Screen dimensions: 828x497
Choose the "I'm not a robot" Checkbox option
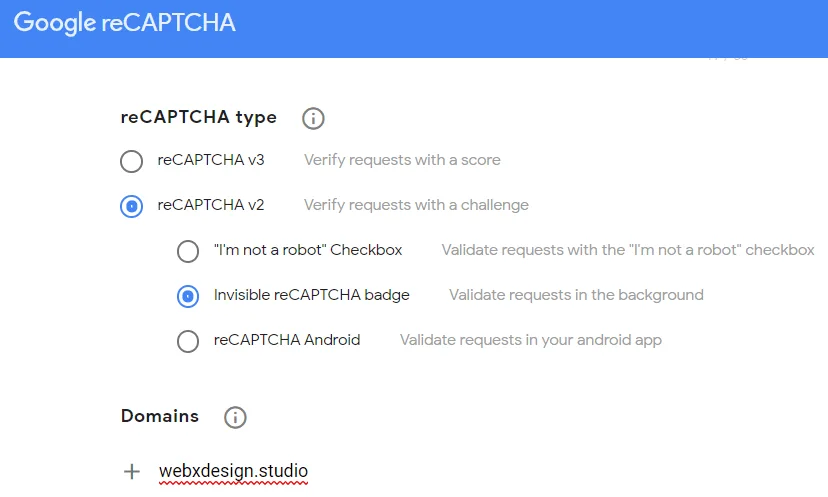tap(188, 251)
